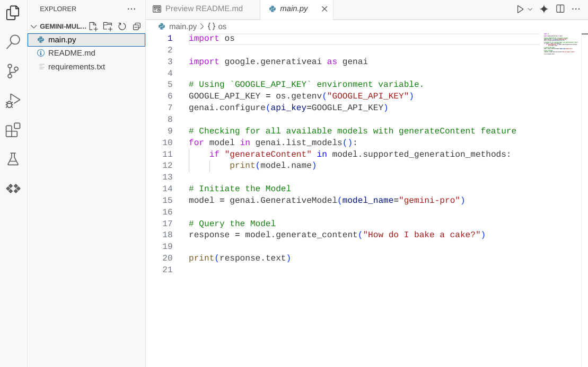
Task: Open the Explorer view in activity bar
Action: pyautogui.click(x=13, y=13)
